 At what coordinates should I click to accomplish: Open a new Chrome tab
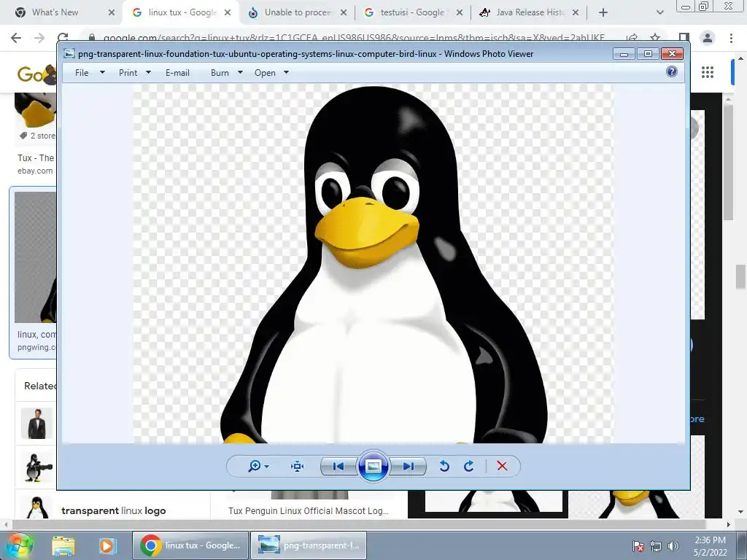603,13
